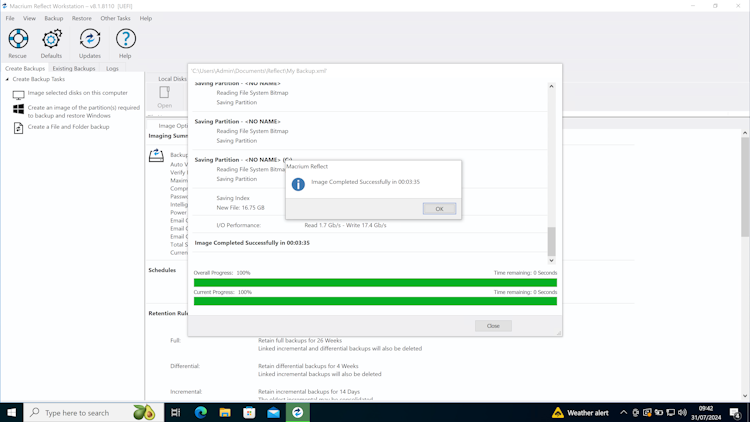Image resolution: width=750 pixels, height=422 pixels.
Task: Click the network icon in the system tray
Action: (671, 412)
